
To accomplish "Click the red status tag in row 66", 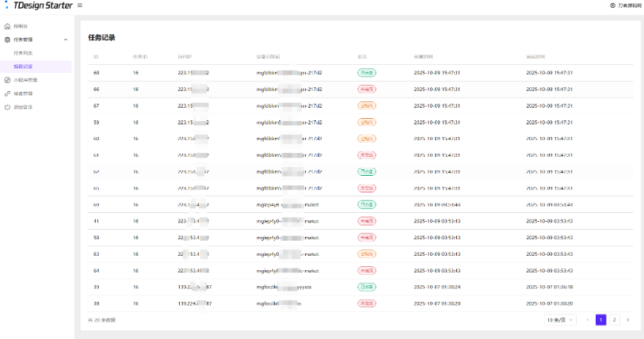I will pos(367,89).
